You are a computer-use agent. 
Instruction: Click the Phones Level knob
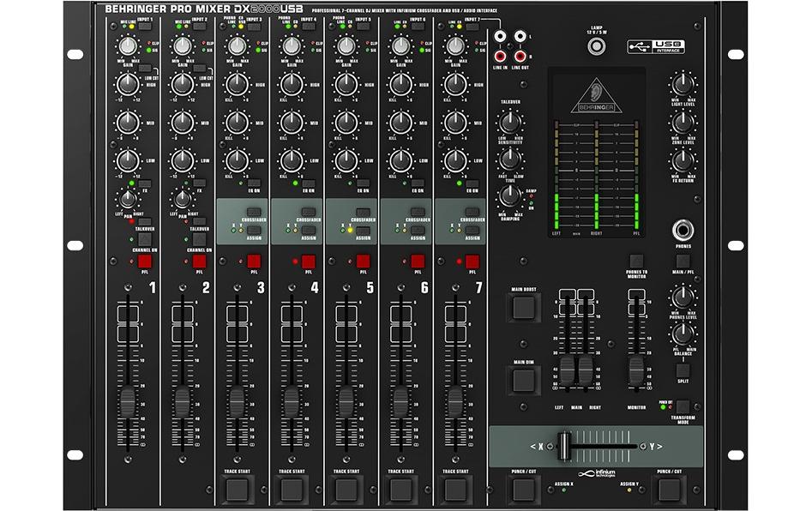[x=683, y=298]
